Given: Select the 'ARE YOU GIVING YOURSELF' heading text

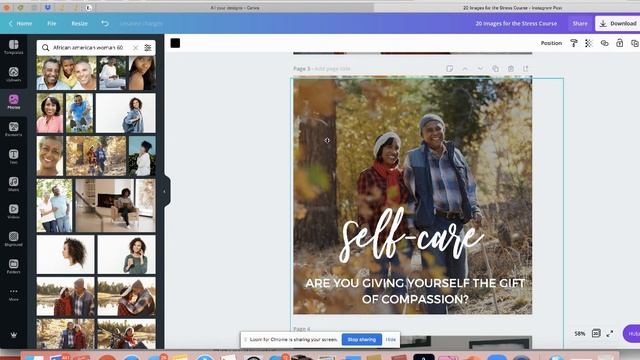Looking at the screenshot, I should 415,291.
